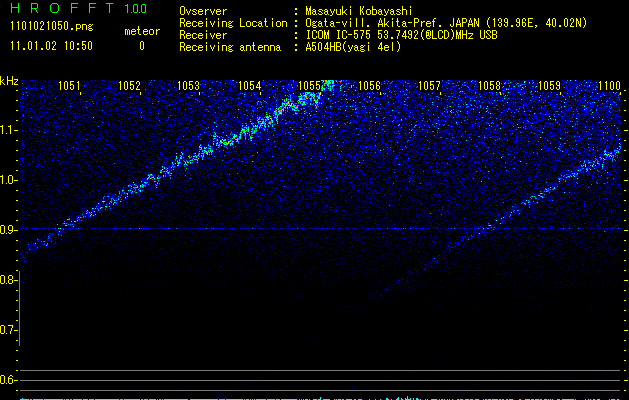Click time marker 1054
629x400 pixels.
[250, 86]
